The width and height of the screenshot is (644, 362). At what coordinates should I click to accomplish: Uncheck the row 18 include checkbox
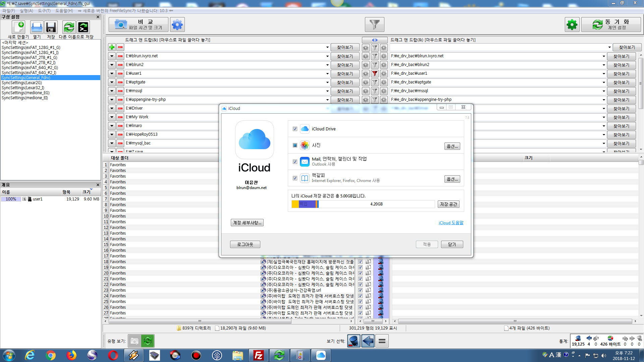tap(360, 262)
